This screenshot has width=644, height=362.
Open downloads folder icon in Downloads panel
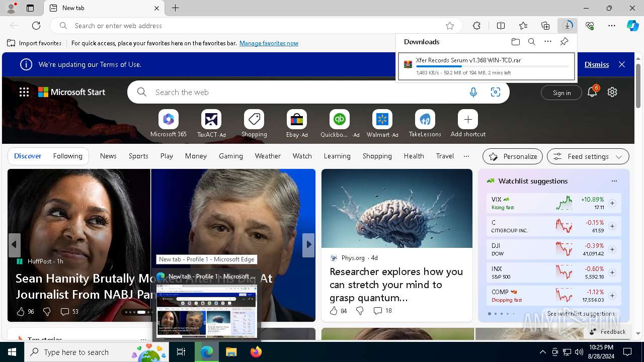(515, 42)
